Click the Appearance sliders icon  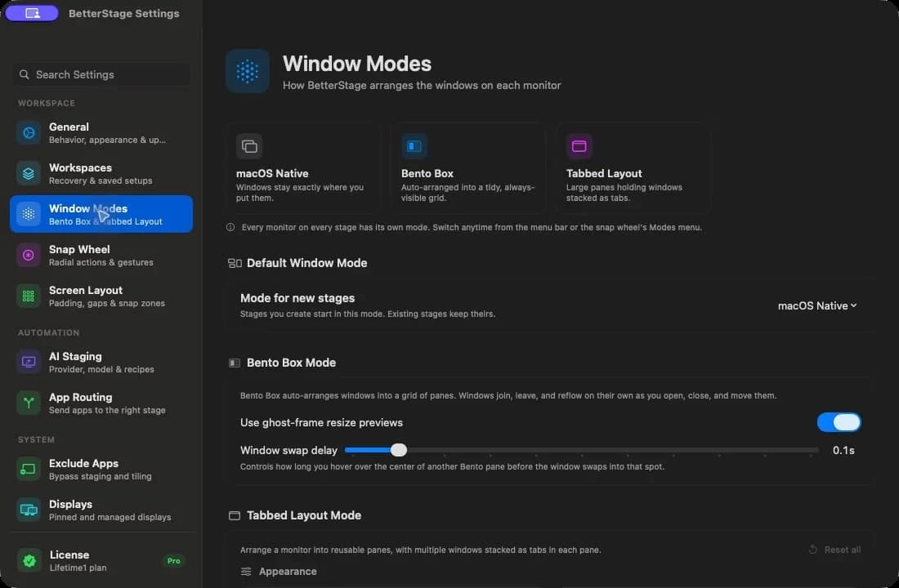(x=246, y=572)
